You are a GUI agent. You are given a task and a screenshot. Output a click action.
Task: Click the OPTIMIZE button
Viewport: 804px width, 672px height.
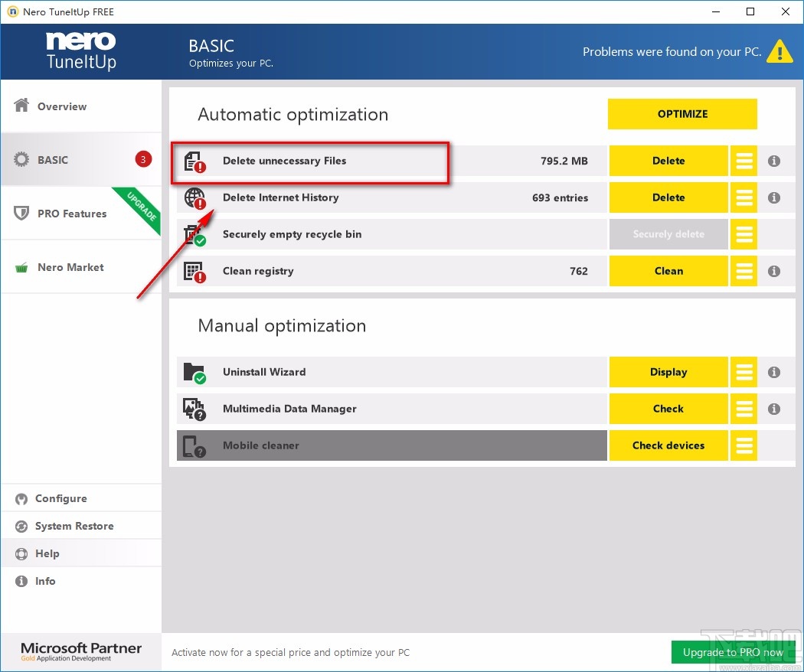682,114
